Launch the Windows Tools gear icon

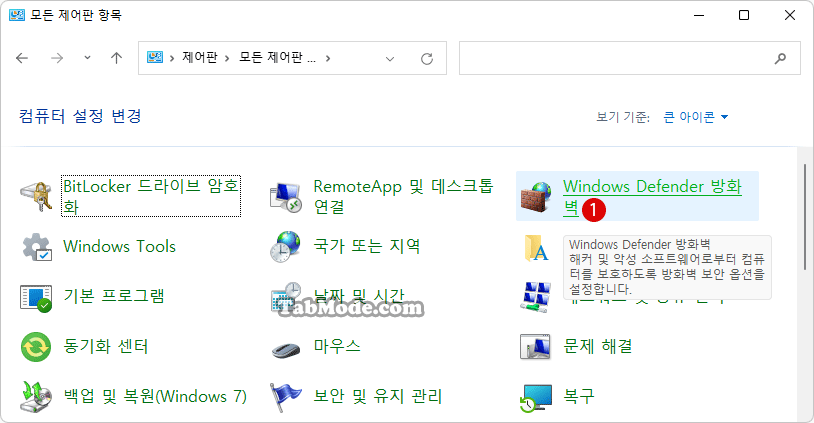(36, 247)
